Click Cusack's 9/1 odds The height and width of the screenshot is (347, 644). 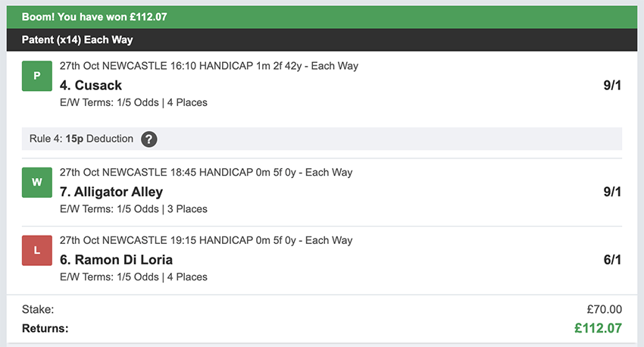click(612, 86)
